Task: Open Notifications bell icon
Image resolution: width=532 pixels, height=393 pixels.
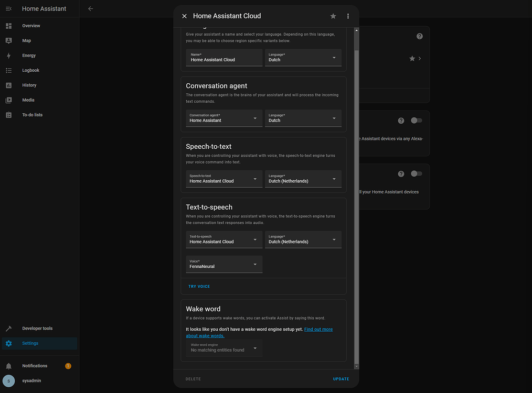Action: (9, 366)
